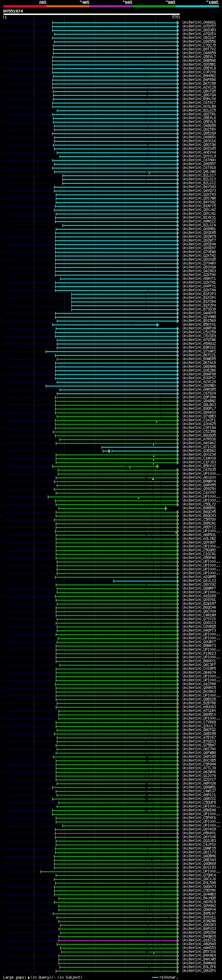Open hit UniRef100_A7DY57

[x=199, y=26]
